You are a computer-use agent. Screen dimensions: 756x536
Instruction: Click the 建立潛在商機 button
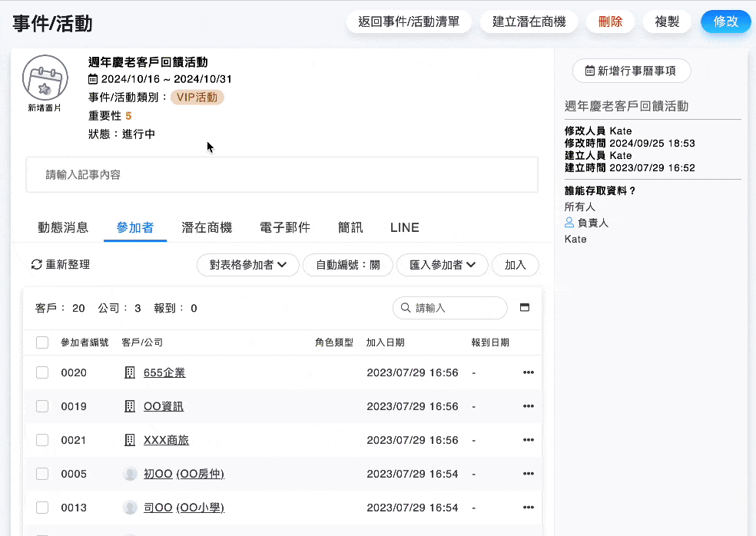coord(528,22)
